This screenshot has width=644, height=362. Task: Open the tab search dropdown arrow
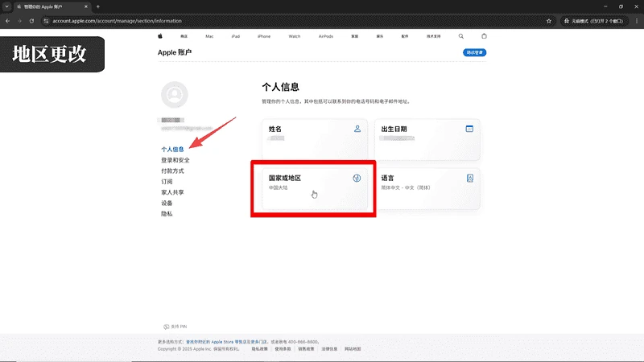[x=6, y=6]
